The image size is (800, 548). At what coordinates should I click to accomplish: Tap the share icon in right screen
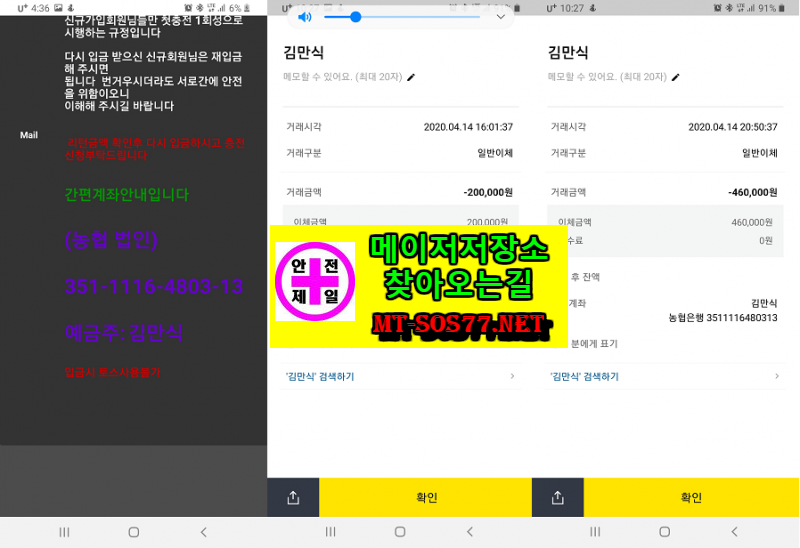[x=558, y=497]
